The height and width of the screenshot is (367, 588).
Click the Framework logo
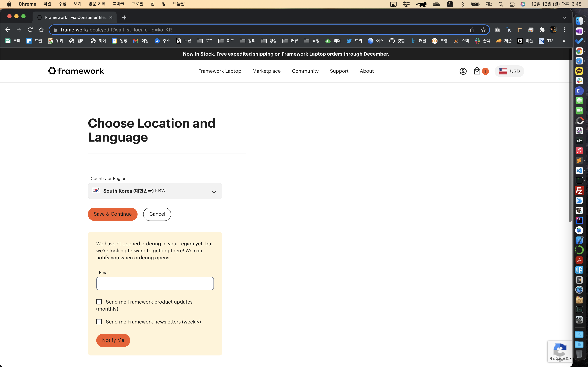[76, 71]
